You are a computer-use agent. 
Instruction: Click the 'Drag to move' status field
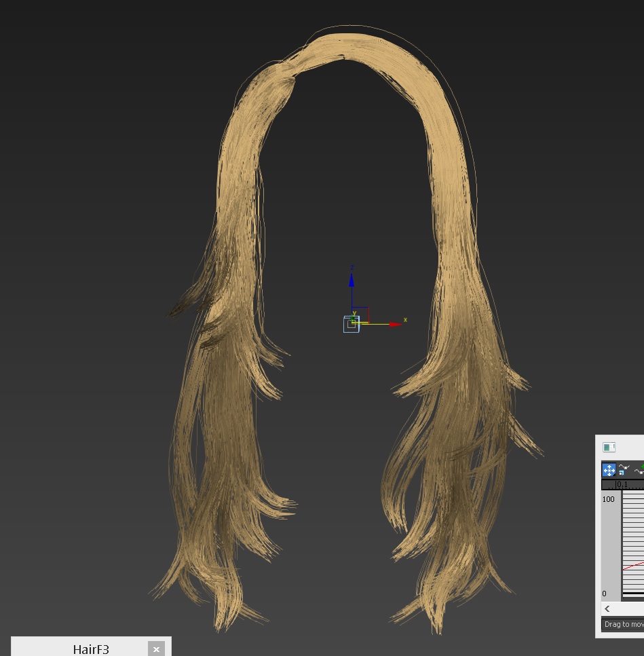[623, 624]
